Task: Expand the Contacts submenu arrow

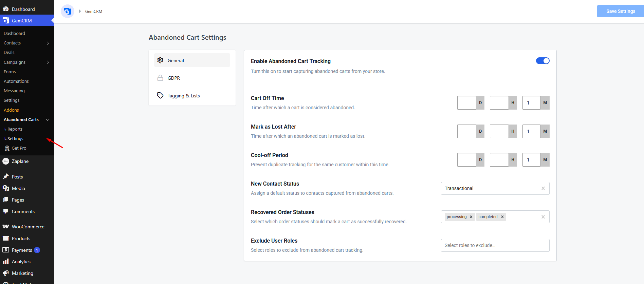Action: click(x=48, y=43)
